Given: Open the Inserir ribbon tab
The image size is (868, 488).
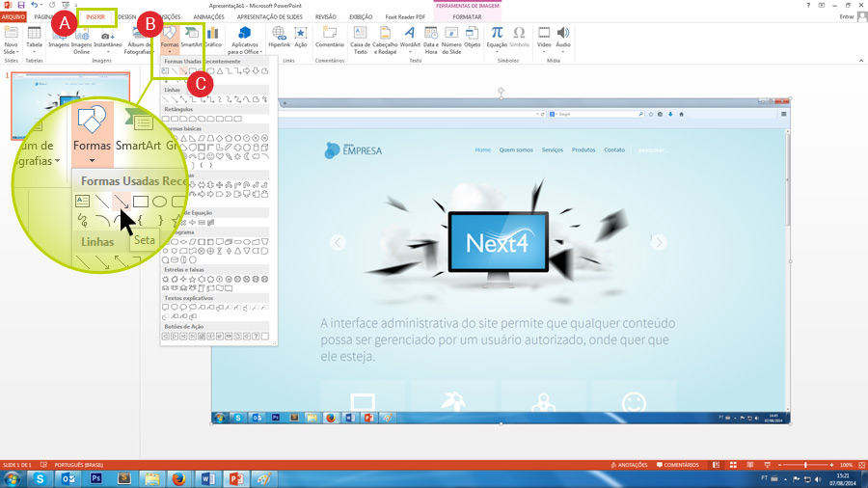Looking at the screenshot, I should pos(95,16).
